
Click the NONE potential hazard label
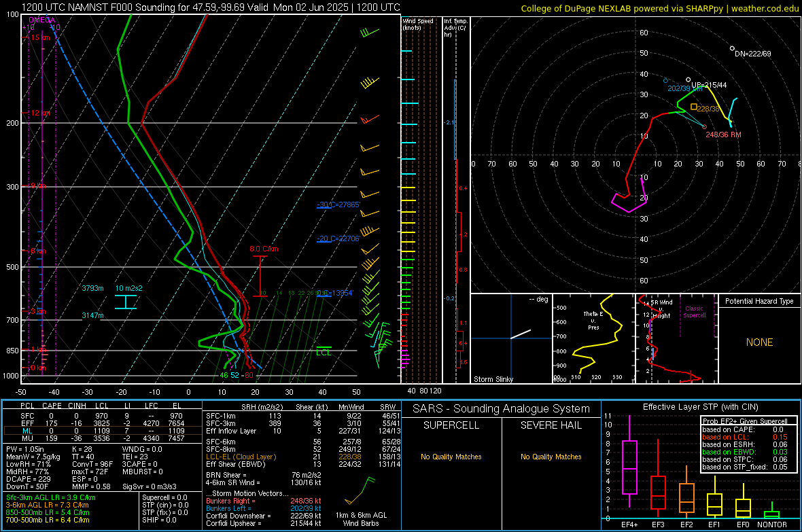[x=760, y=342]
